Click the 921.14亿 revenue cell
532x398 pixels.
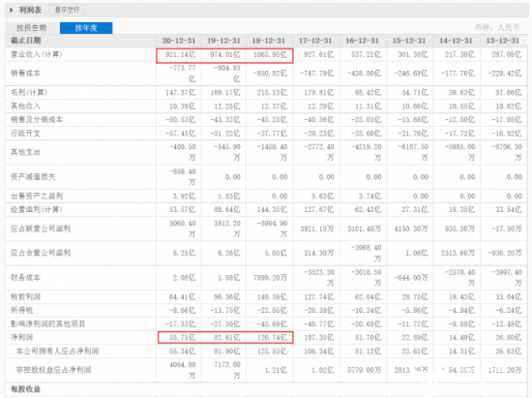[181, 54]
